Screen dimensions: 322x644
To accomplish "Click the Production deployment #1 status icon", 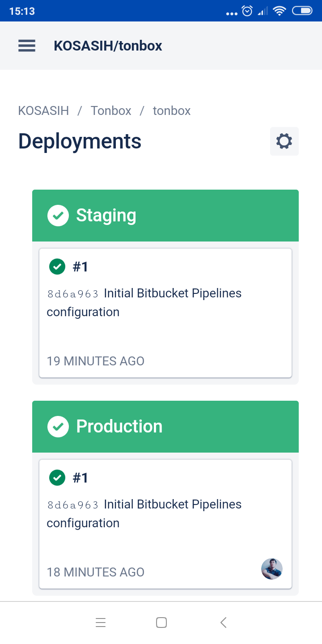I will (x=57, y=478).
